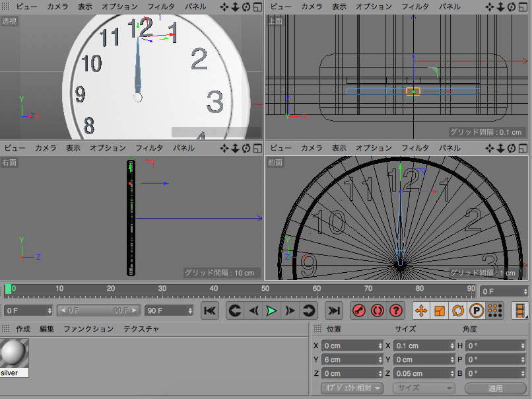Open the ファンクション menu in the material manager
This screenshot has height=399, width=532.
coord(88,329)
